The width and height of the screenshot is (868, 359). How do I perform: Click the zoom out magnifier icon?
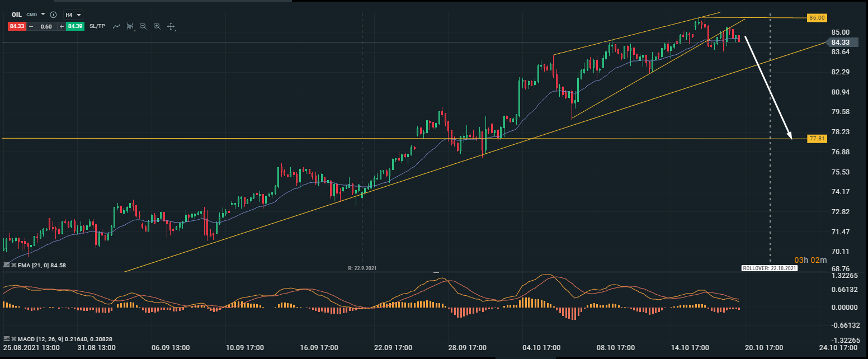(144, 26)
